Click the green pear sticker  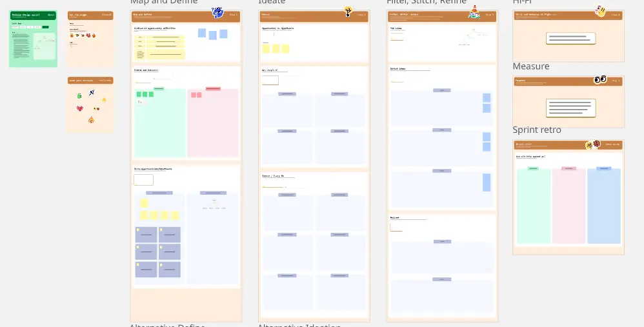pos(79,95)
